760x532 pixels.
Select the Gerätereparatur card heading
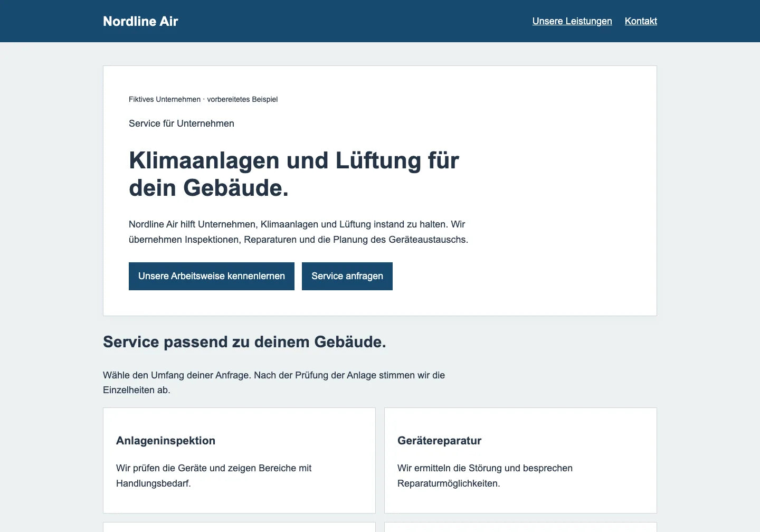[440, 441]
